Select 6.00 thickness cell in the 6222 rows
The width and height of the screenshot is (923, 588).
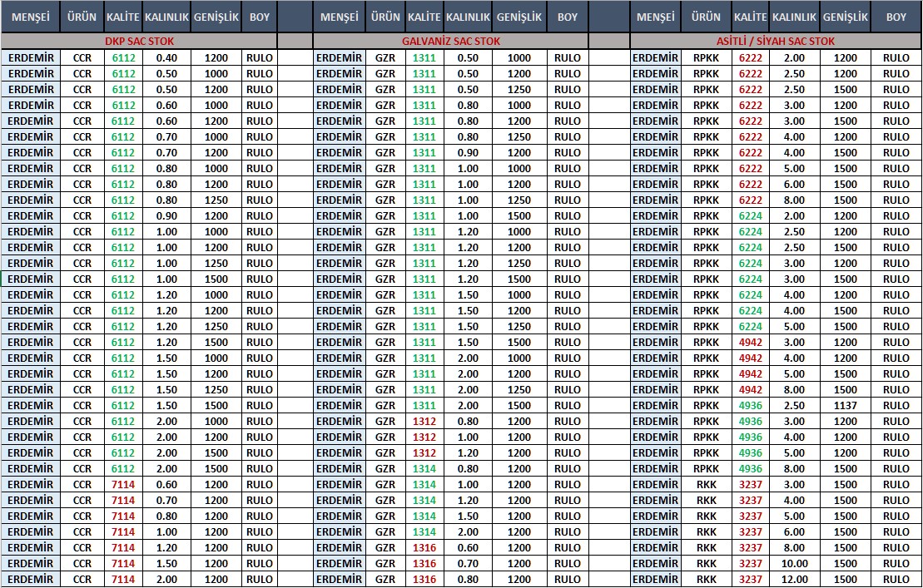[794, 184]
